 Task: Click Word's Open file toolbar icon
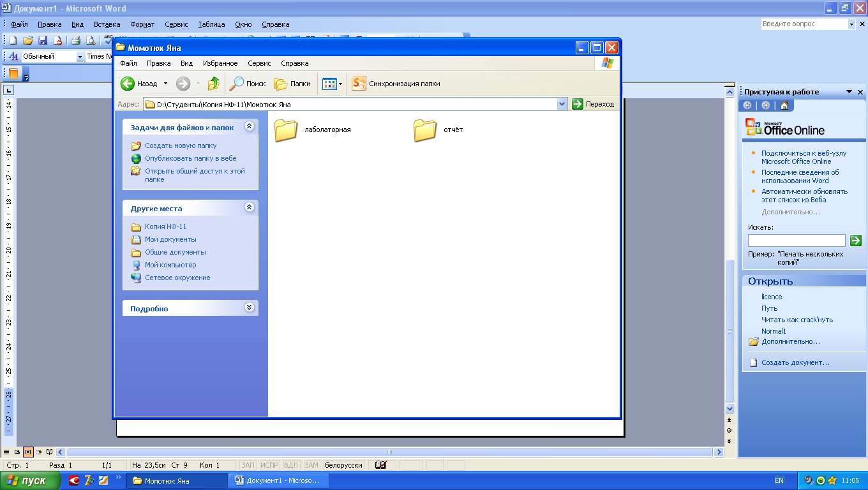28,40
